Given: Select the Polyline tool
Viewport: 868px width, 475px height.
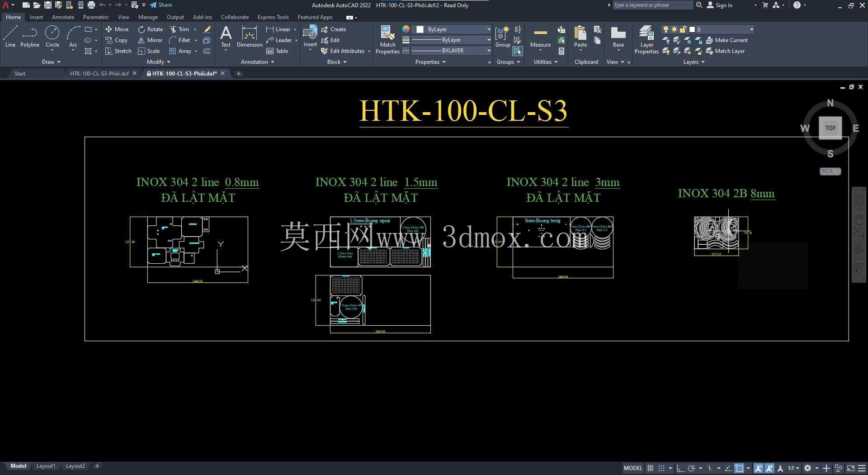Looking at the screenshot, I should point(30,37).
